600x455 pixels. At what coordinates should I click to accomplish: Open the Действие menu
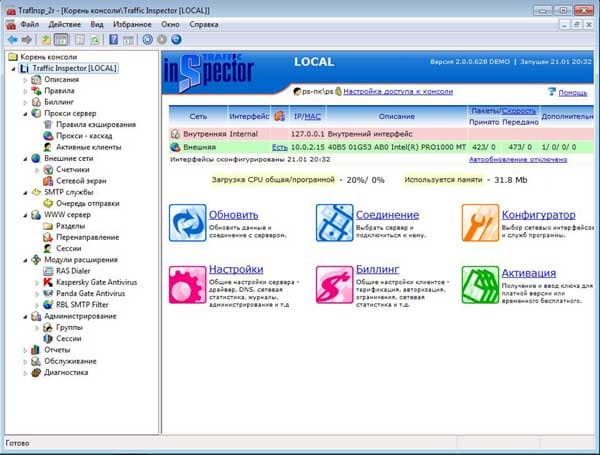click(65, 24)
